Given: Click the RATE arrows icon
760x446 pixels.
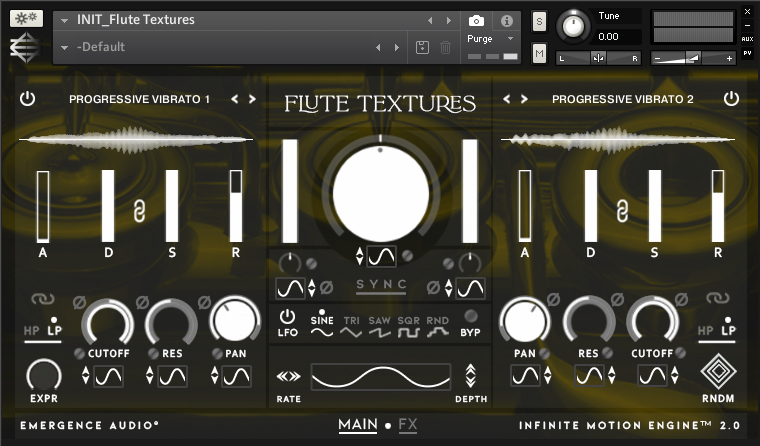Looking at the screenshot, I should tap(288, 377).
